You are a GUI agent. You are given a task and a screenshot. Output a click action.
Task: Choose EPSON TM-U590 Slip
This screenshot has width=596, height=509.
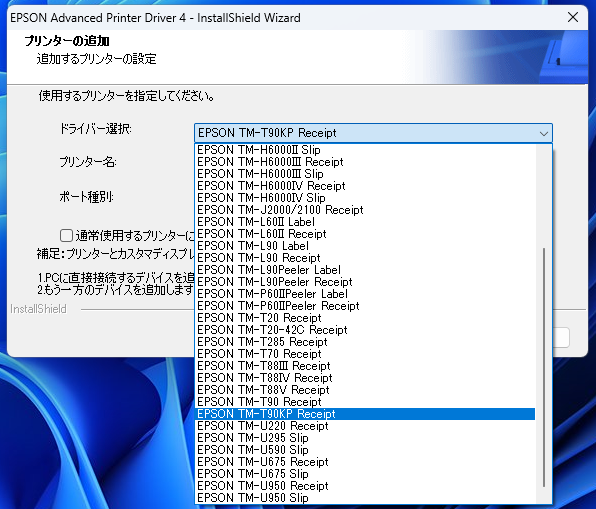[365, 450]
